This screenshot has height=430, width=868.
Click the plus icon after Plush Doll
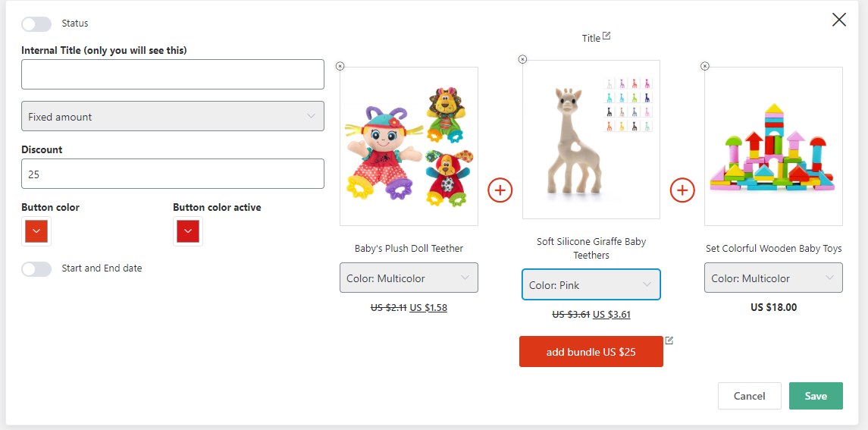[500, 190]
